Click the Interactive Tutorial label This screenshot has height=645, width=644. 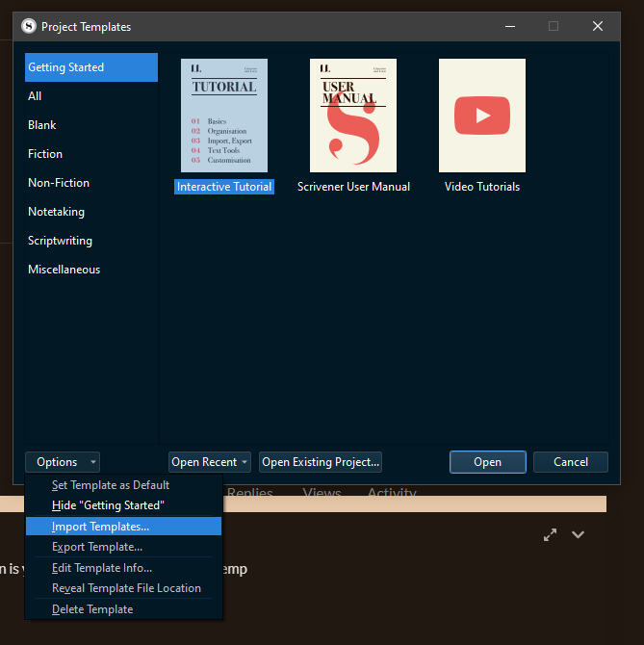tap(224, 187)
